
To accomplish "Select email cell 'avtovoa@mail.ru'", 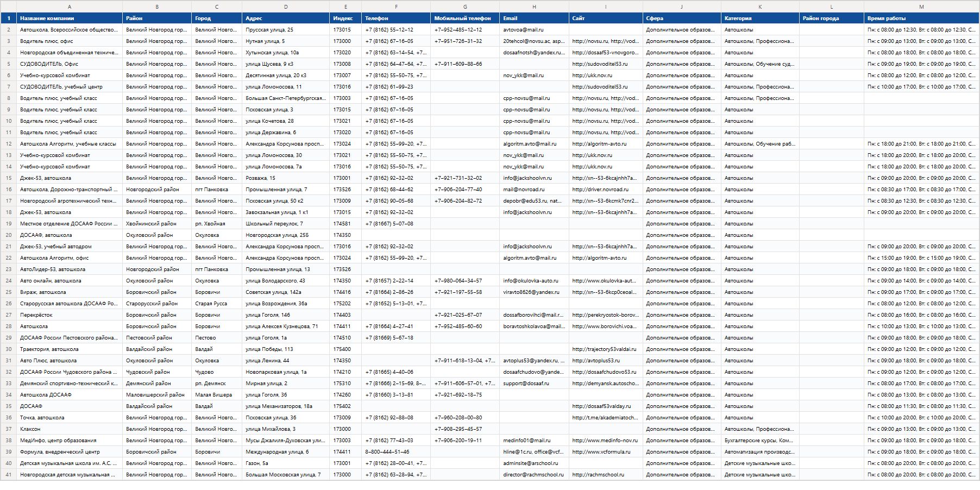I will point(535,30).
